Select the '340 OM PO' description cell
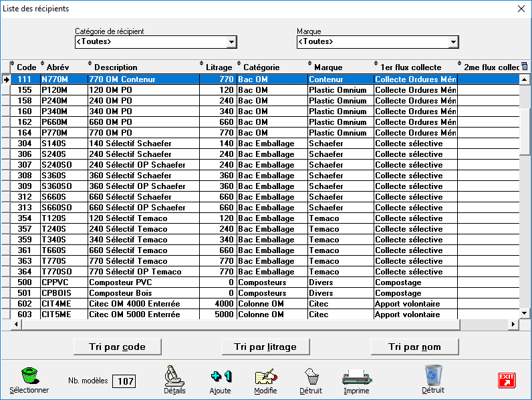 pyautogui.click(x=144, y=112)
